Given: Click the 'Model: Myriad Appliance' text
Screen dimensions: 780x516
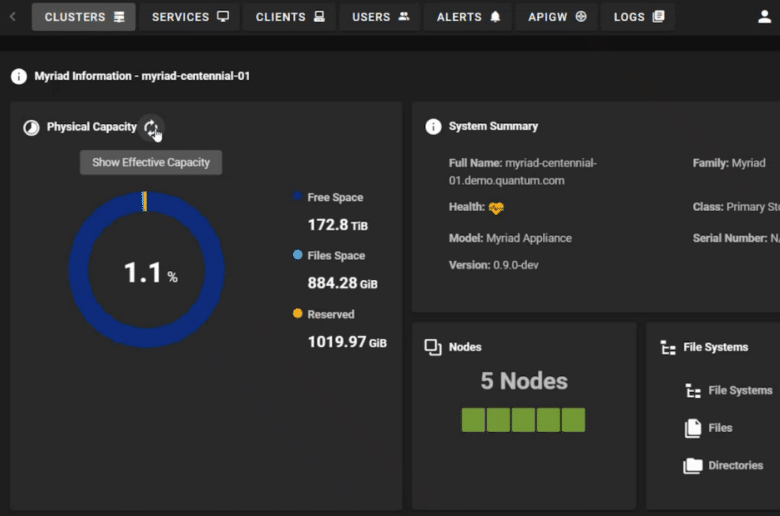Looking at the screenshot, I should tap(510, 238).
